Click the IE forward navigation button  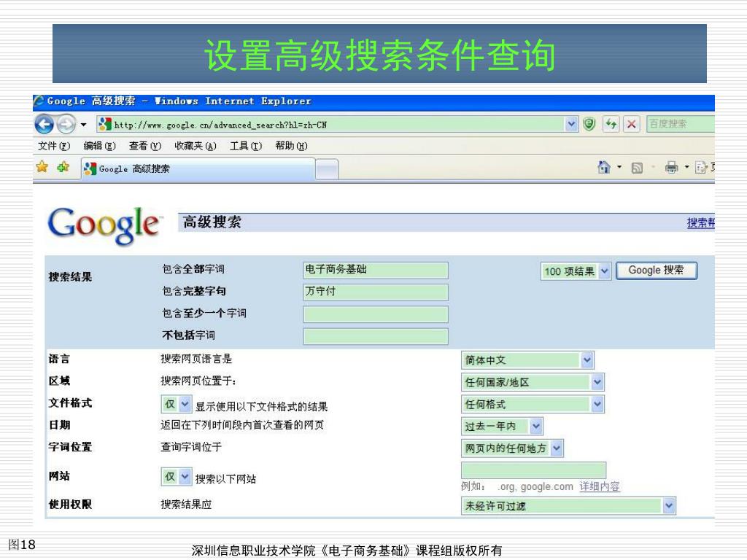(x=66, y=125)
